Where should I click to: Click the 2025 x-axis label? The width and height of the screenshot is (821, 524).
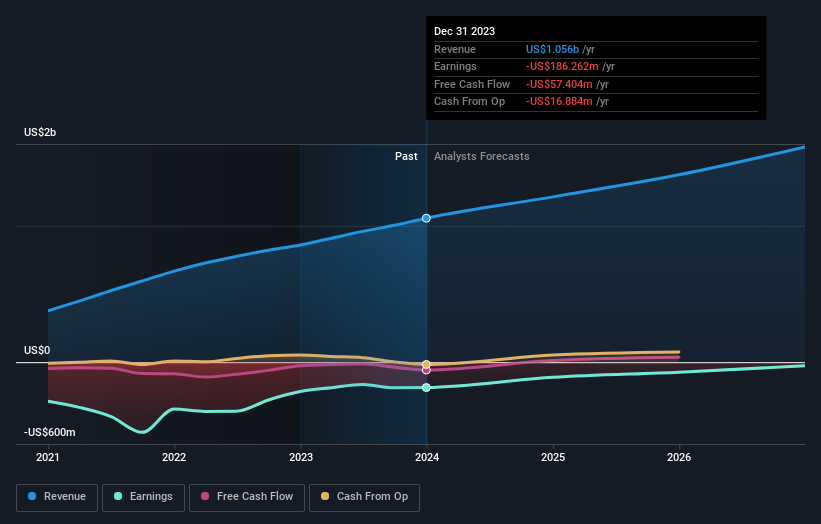(x=553, y=458)
